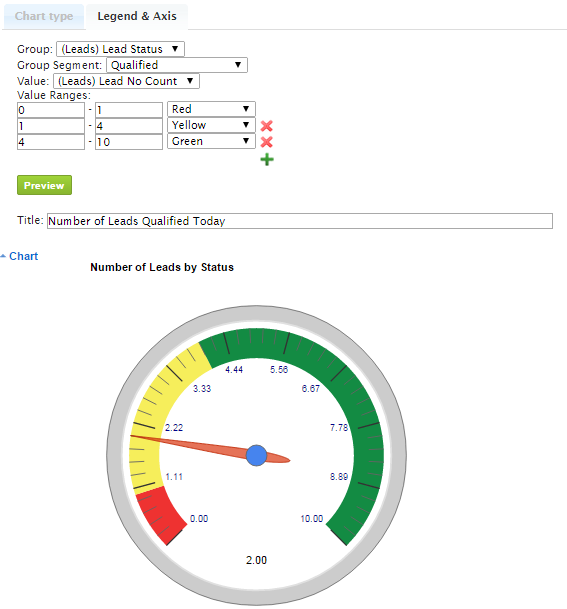Delete the Yellow value range row
This screenshot has height=609, width=567.
(x=266, y=126)
